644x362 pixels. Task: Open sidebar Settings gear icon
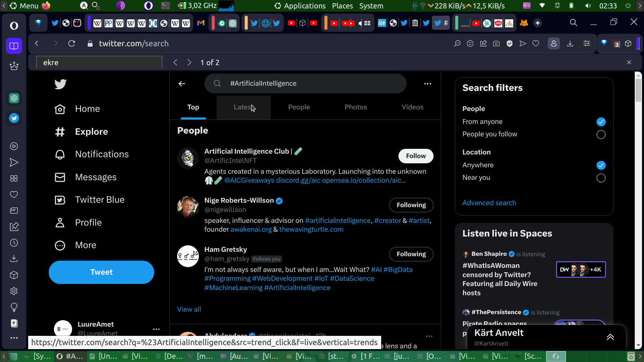(x=14, y=291)
